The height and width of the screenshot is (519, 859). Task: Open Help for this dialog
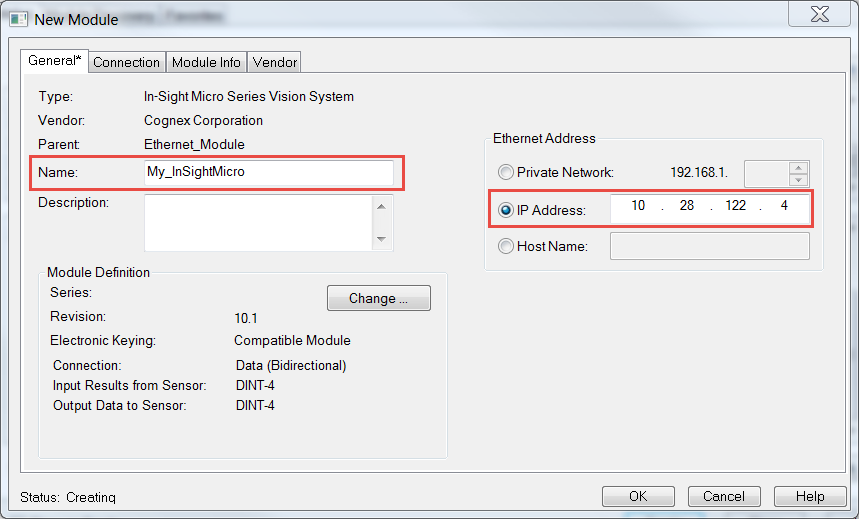click(x=810, y=496)
